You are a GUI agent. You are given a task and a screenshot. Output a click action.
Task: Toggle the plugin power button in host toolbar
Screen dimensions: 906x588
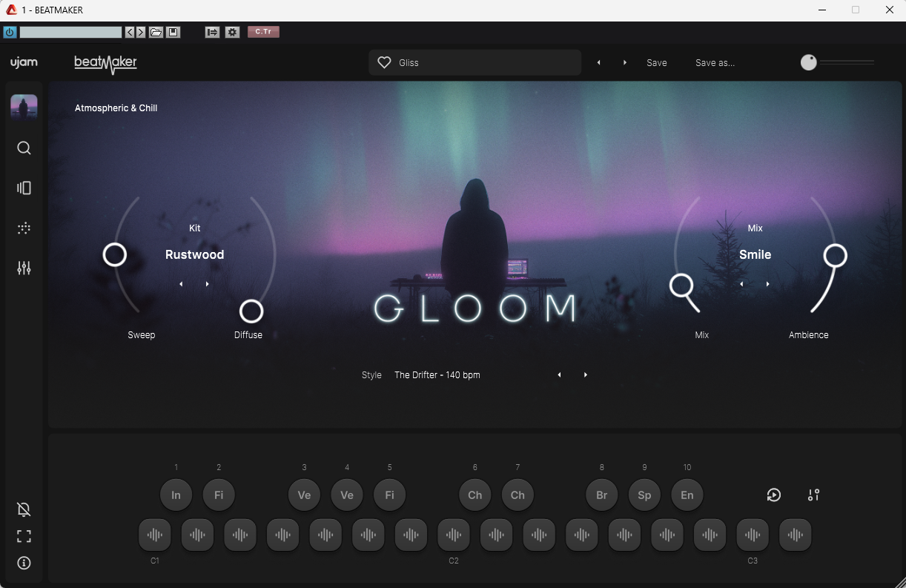10,32
